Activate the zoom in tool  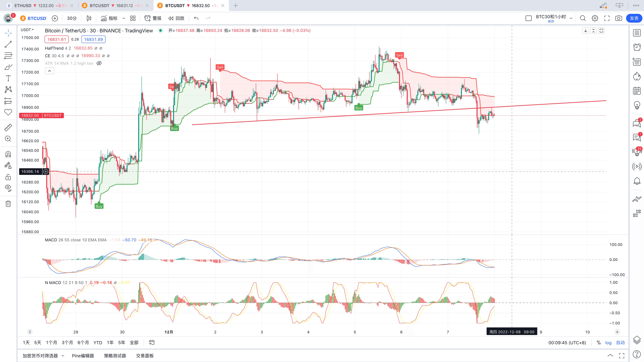(x=8, y=139)
